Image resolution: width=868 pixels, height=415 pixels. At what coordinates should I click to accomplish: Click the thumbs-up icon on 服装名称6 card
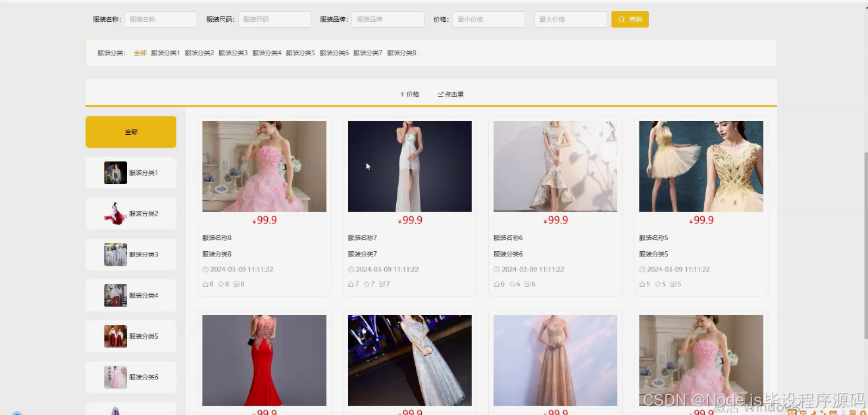[496, 284]
